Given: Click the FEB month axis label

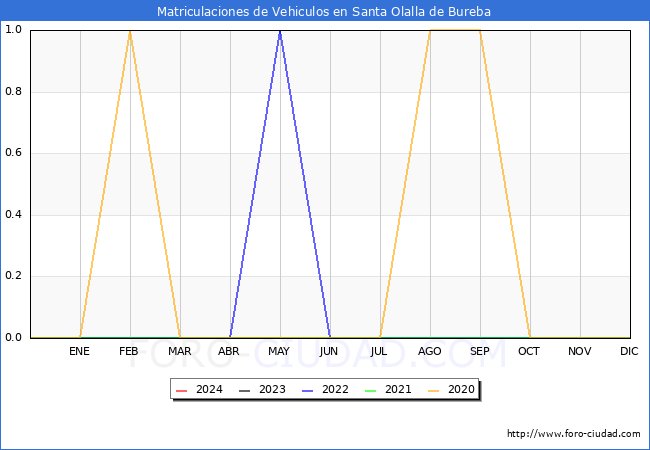Looking at the screenshot, I should (x=129, y=351).
